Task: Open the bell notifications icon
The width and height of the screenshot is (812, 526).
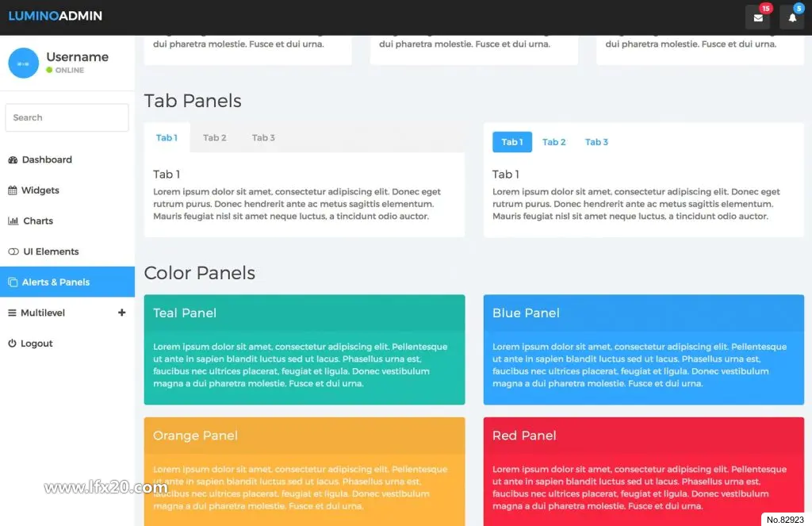Action: [792, 17]
